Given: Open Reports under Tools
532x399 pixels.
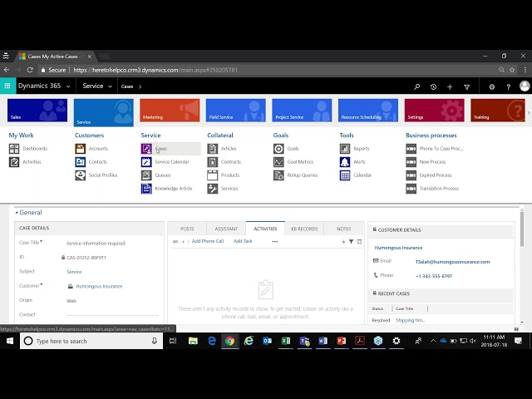Looking at the screenshot, I should [x=355, y=149].
